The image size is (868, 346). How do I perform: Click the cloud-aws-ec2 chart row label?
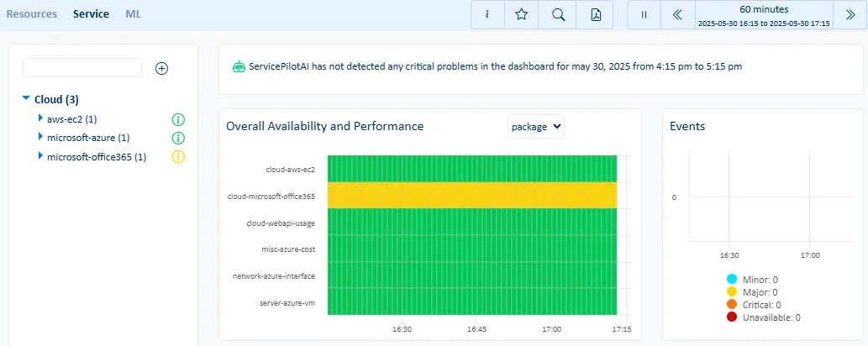pos(291,170)
